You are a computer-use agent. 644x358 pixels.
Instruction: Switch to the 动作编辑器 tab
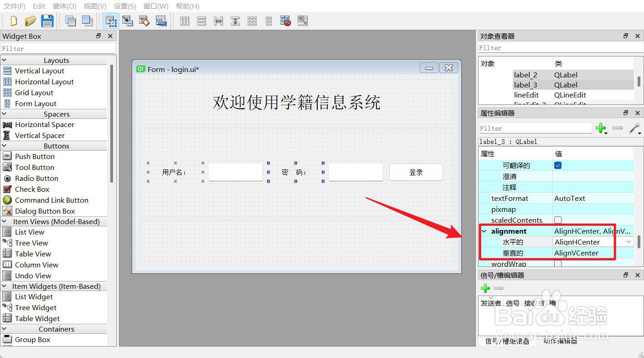pyautogui.click(x=560, y=340)
